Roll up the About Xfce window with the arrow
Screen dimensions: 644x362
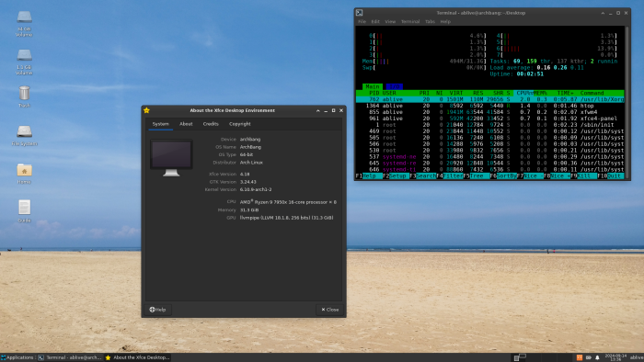(318, 110)
